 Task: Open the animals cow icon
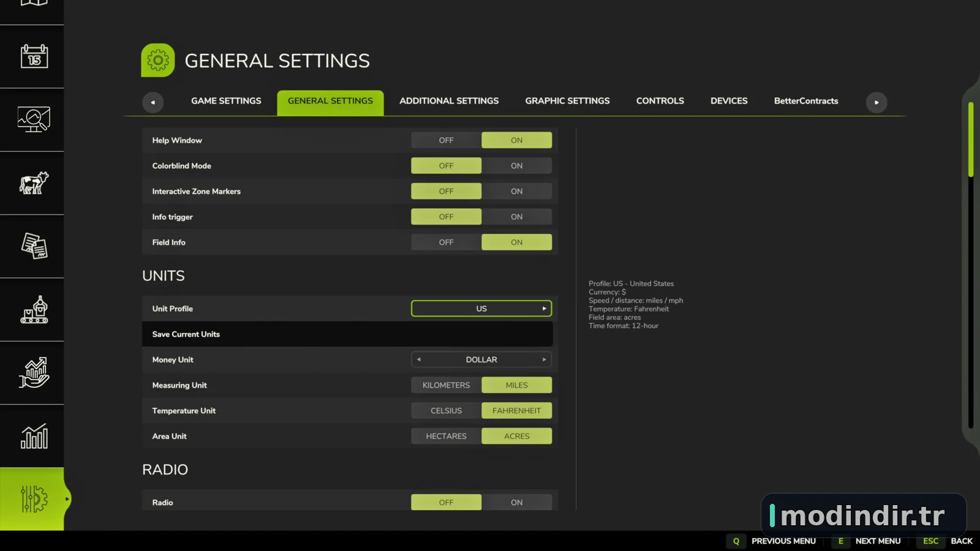34,183
